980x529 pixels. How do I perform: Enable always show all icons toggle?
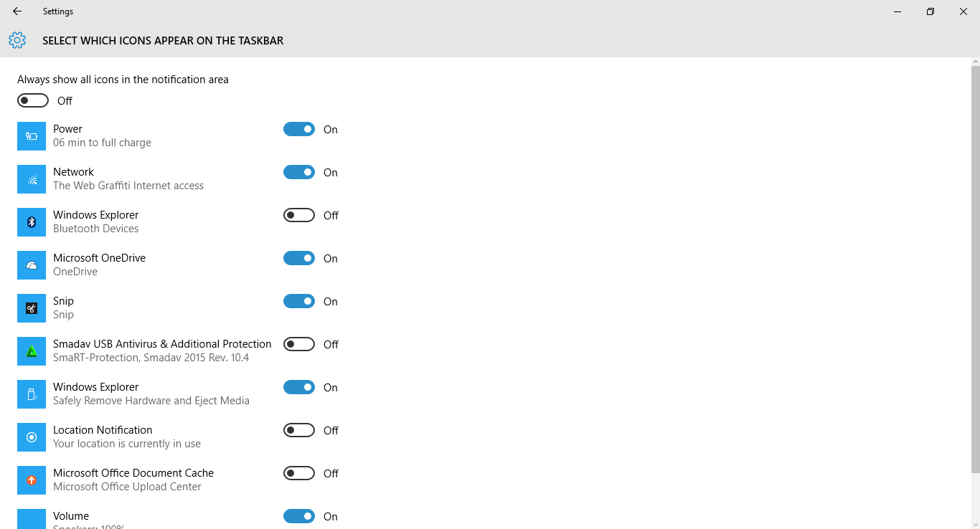click(33, 100)
